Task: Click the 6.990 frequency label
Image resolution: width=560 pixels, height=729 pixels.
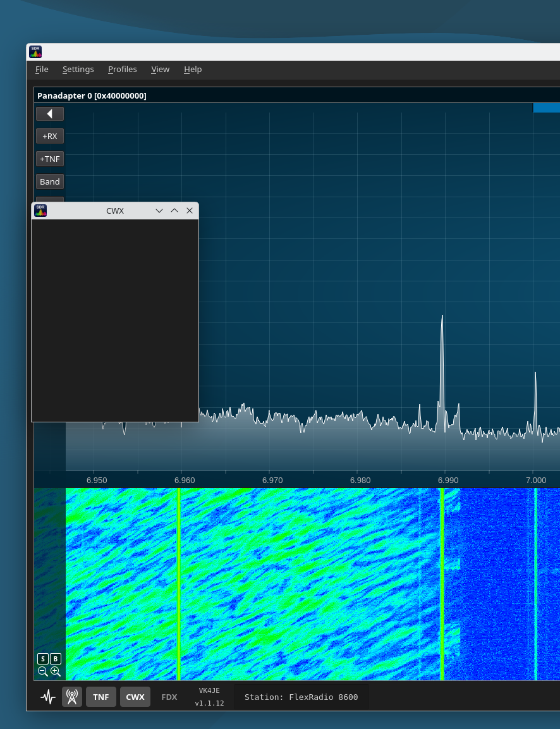Action: pos(448,481)
